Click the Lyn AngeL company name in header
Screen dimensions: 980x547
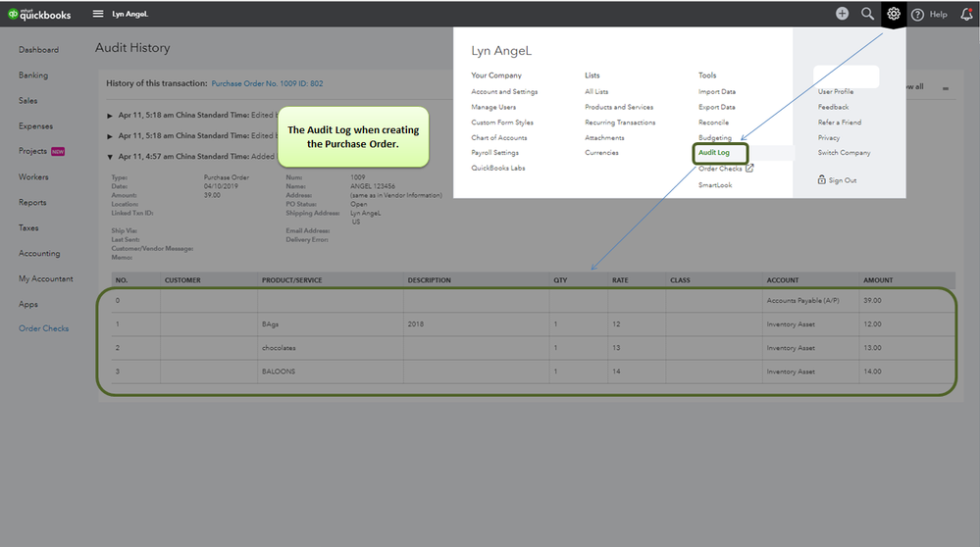point(130,14)
